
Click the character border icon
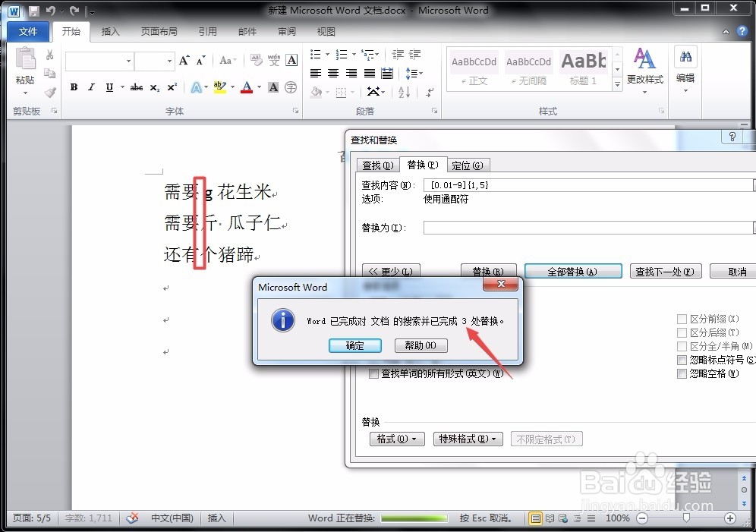pyautogui.click(x=291, y=60)
